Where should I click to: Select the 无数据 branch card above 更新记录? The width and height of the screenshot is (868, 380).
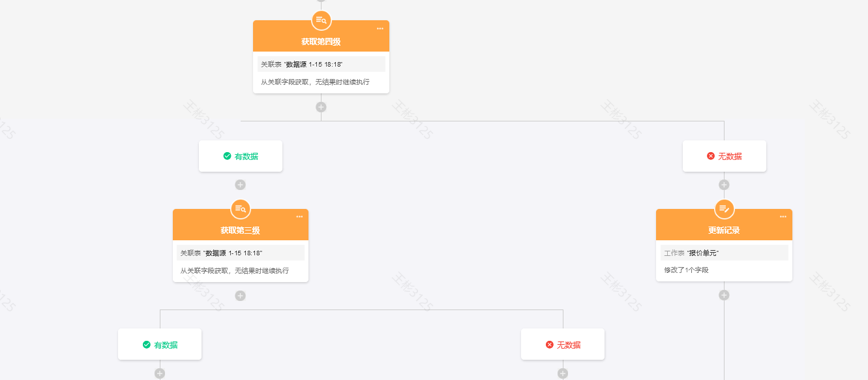click(724, 155)
